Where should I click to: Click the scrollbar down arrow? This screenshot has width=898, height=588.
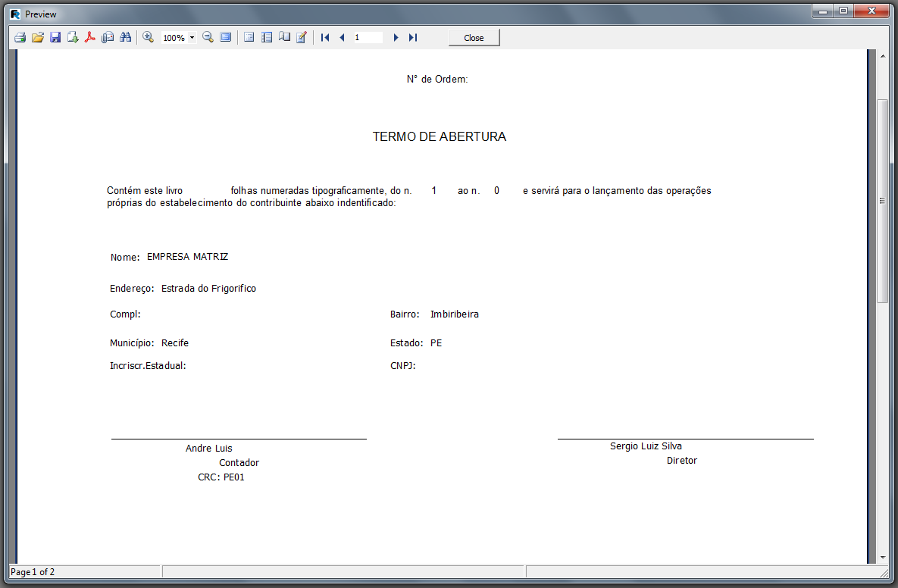[883, 557]
